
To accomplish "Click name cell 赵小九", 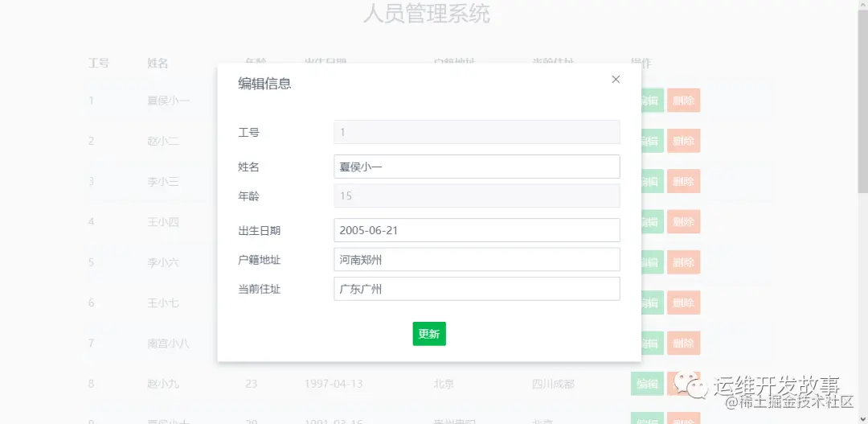I will tap(163, 384).
